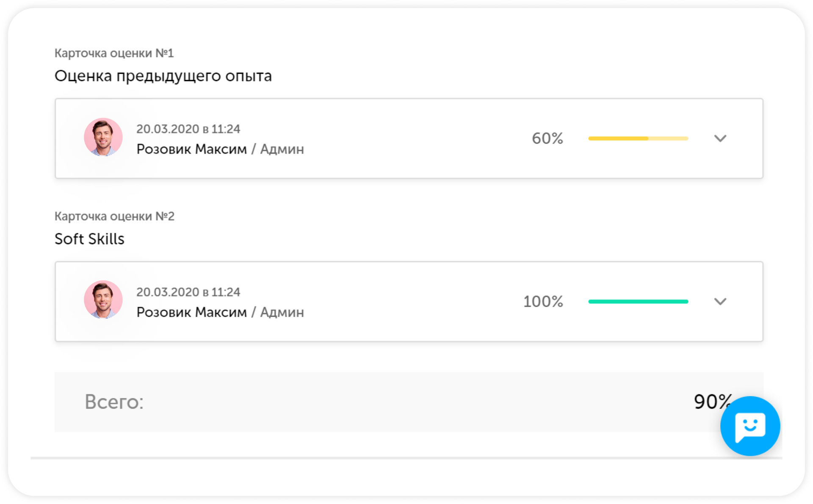
Task: Click the 90% total score
Action: click(713, 402)
